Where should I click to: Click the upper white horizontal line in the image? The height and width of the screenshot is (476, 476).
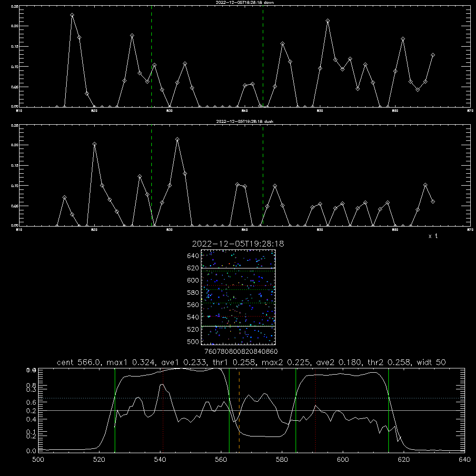(x=238, y=268)
